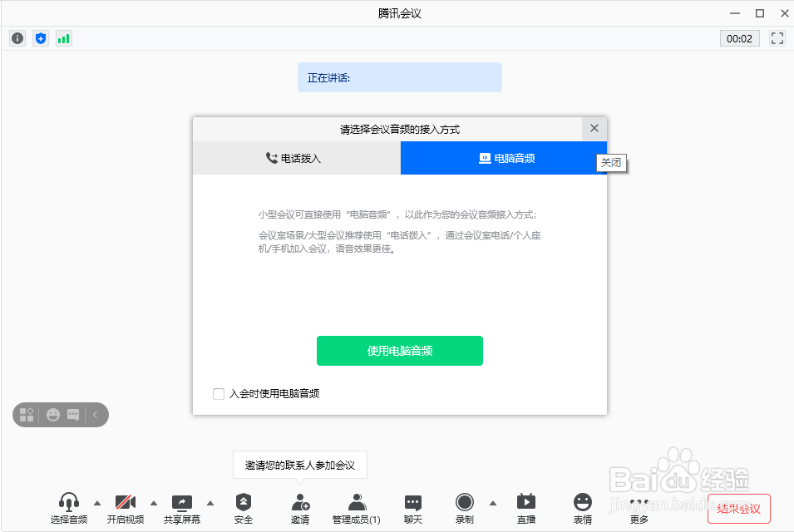Screen dimensions: 794x532
Task: Start live stream with 直播
Action: point(526,508)
